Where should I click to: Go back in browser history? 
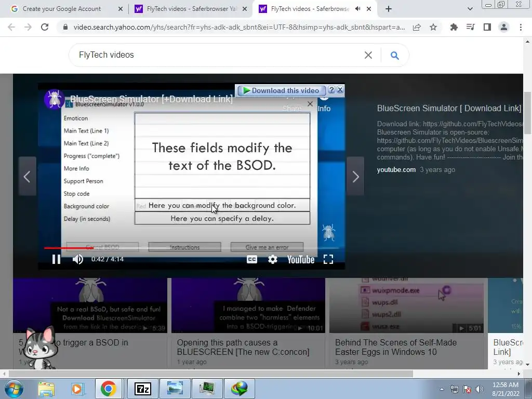[x=11, y=27]
